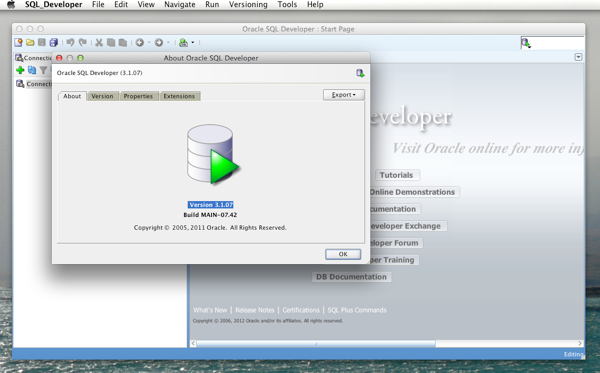Click the Redo toolbar icon
600x373 pixels.
[x=82, y=42]
